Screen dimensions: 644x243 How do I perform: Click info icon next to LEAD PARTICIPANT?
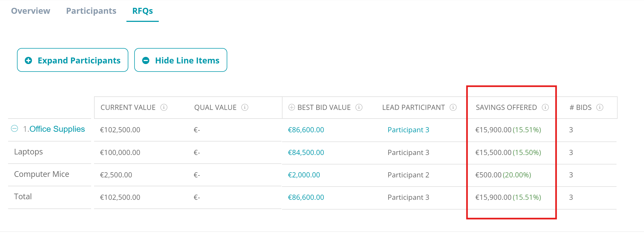[x=453, y=107]
